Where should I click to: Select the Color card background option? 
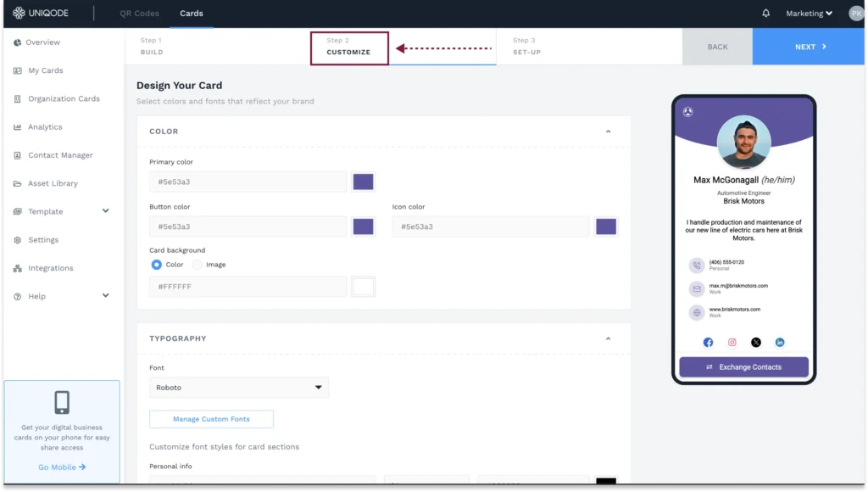tap(157, 265)
